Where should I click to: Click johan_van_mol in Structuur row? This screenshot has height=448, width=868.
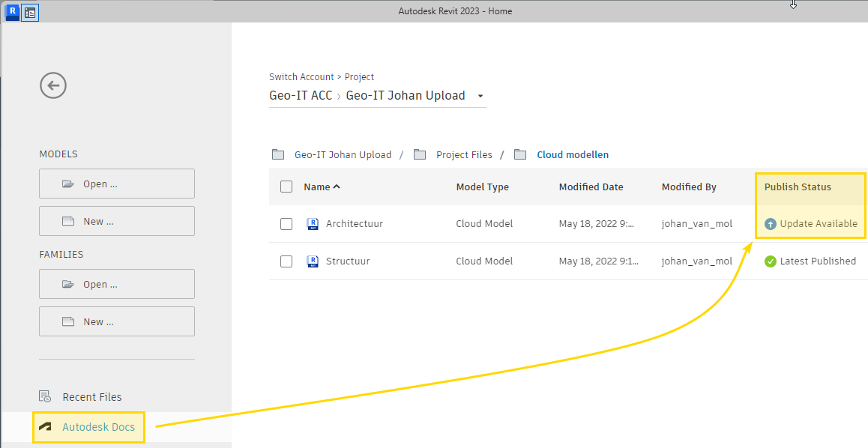coord(697,261)
